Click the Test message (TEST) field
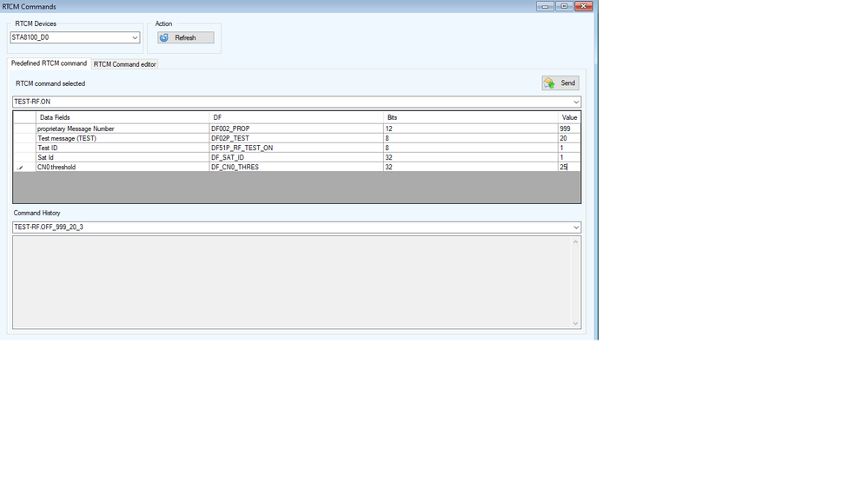Viewport: 868px width, 488px height. pos(123,138)
